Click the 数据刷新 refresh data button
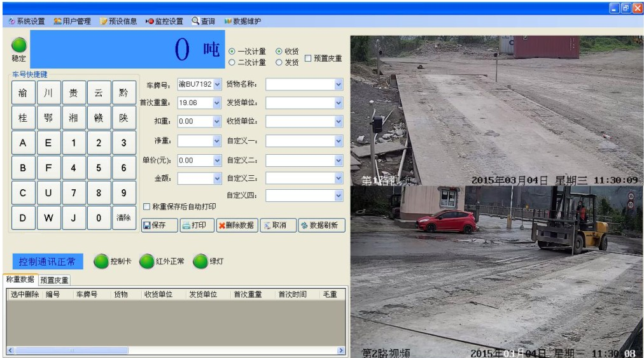 pyautogui.click(x=321, y=226)
